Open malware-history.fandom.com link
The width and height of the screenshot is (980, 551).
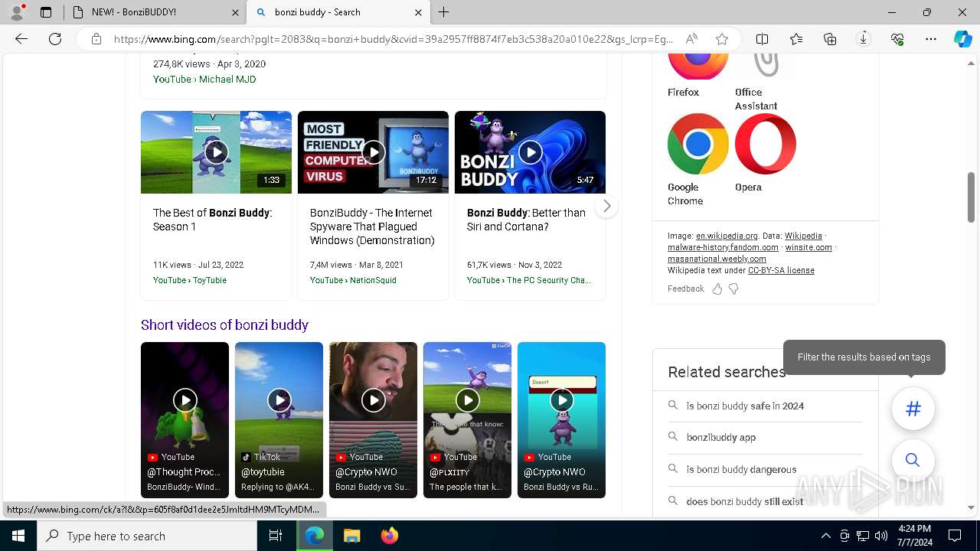[723, 247]
